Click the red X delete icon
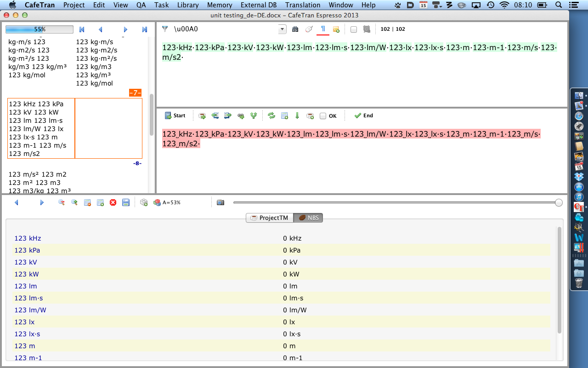588x368 pixels. coord(113,202)
